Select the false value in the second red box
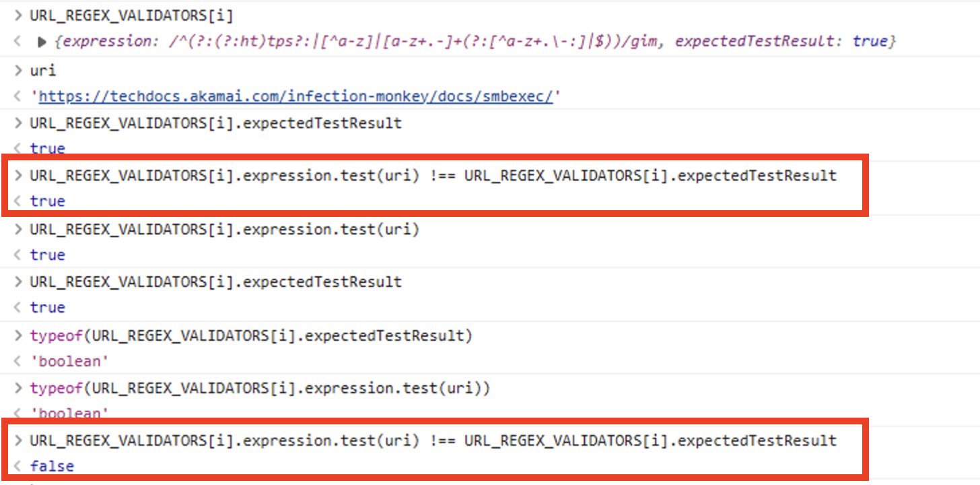The height and width of the screenshot is (485, 980). point(52,465)
